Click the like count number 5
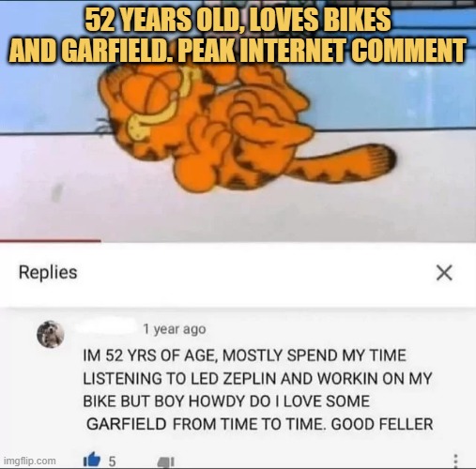Screen dimensions: 476x469 pyautogui.click(x=112, y=461)
